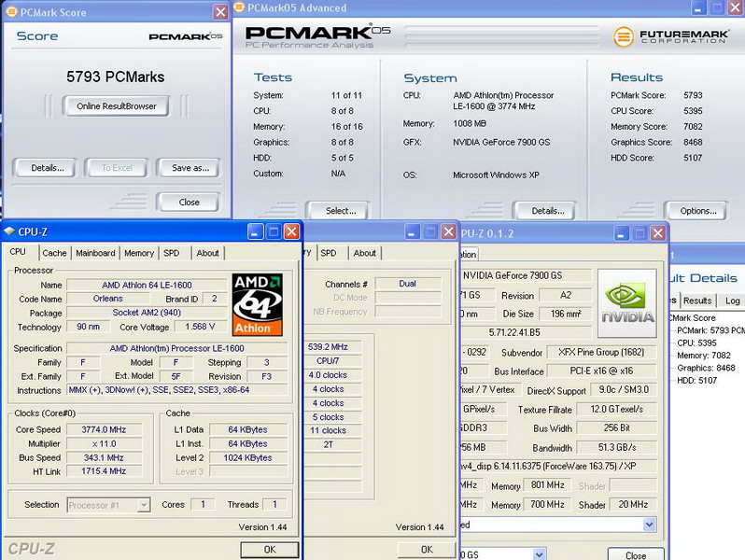Screen dimensions: 745x560
Task: Click the Save as button
Action: (190, 168)
